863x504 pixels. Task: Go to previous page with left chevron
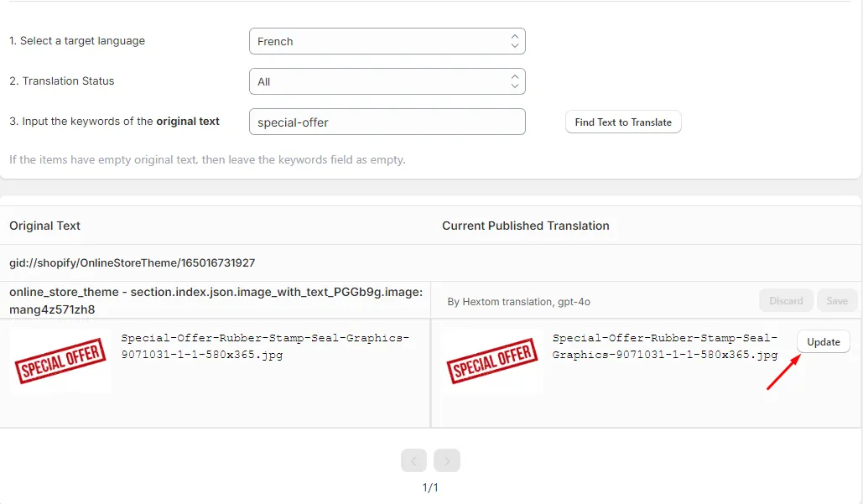[x=414, y=460]
